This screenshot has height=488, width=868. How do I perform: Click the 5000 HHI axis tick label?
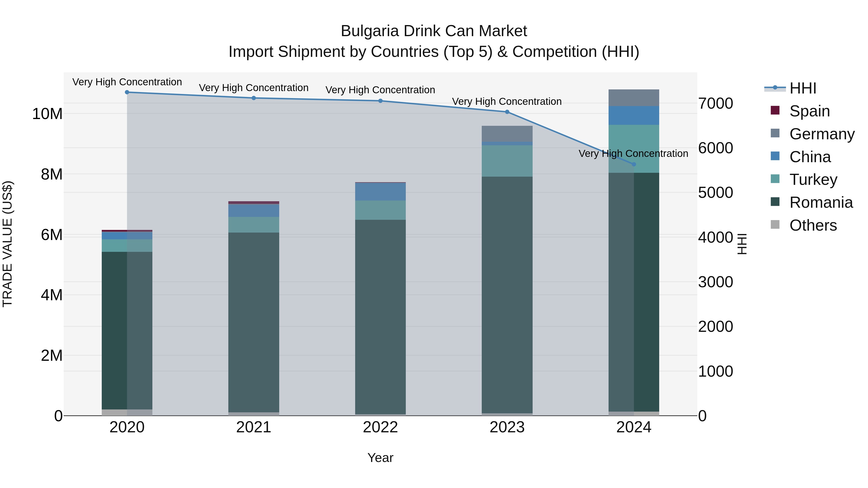(x=716, y=193)
